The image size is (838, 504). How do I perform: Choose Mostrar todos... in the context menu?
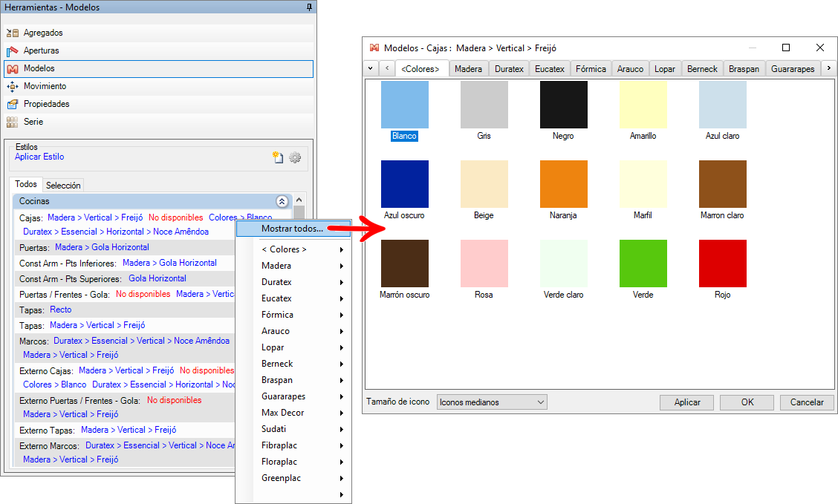click(293, 229)
